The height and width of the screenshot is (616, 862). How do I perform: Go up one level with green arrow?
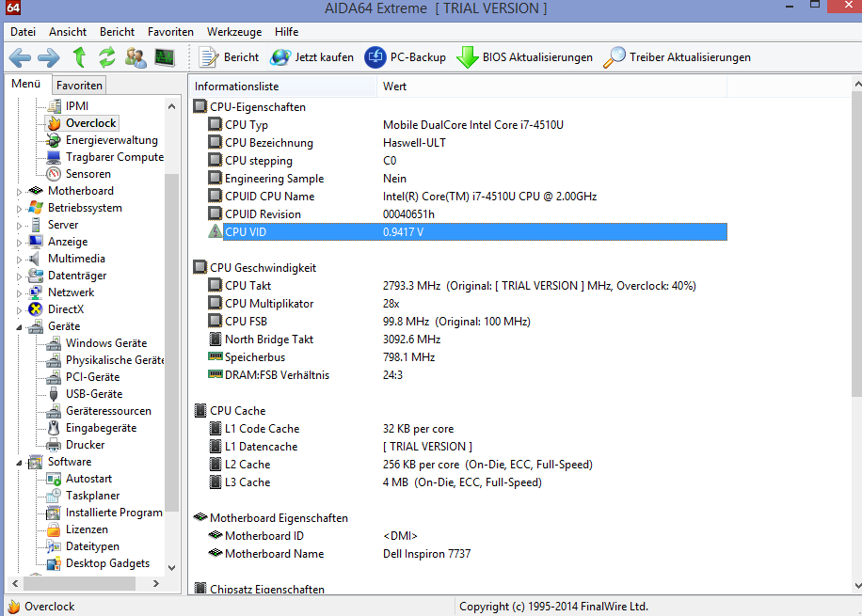click(x=79, y=57)
